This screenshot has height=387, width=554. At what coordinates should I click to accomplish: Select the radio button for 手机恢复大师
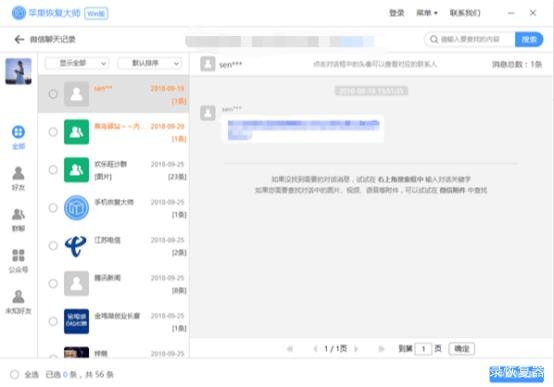pyautogui.click(x=53, y=207)
